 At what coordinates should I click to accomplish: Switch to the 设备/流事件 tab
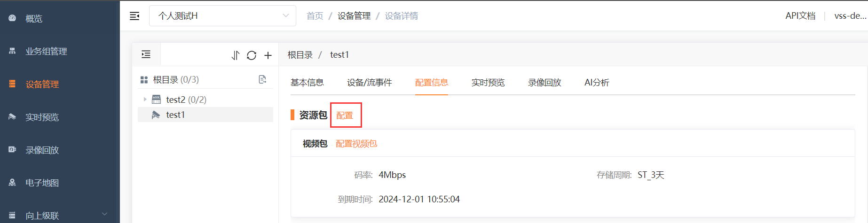click(370, 83)
